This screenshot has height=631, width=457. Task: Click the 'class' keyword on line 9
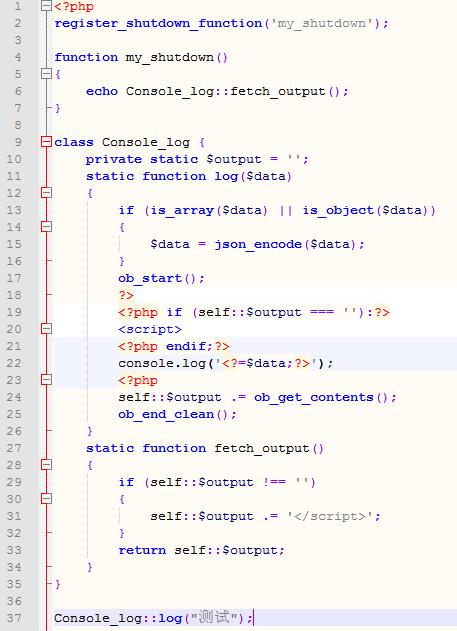tap(74, 142)
